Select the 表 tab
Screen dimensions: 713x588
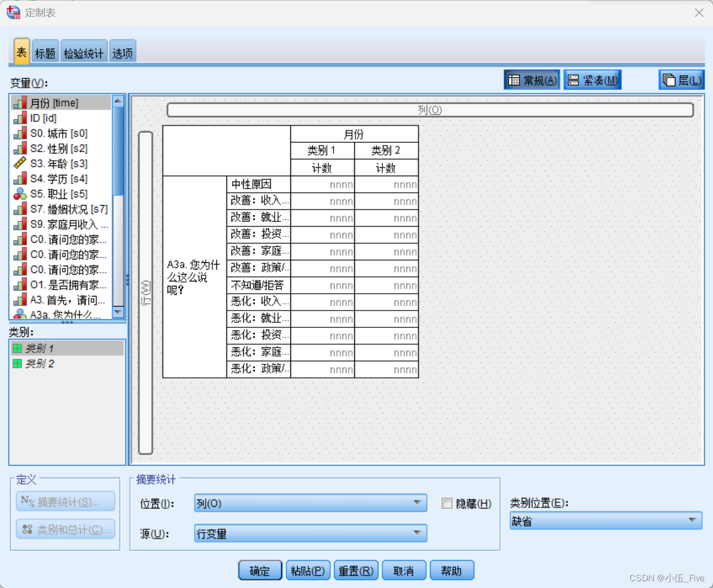[x=21, y=52]
